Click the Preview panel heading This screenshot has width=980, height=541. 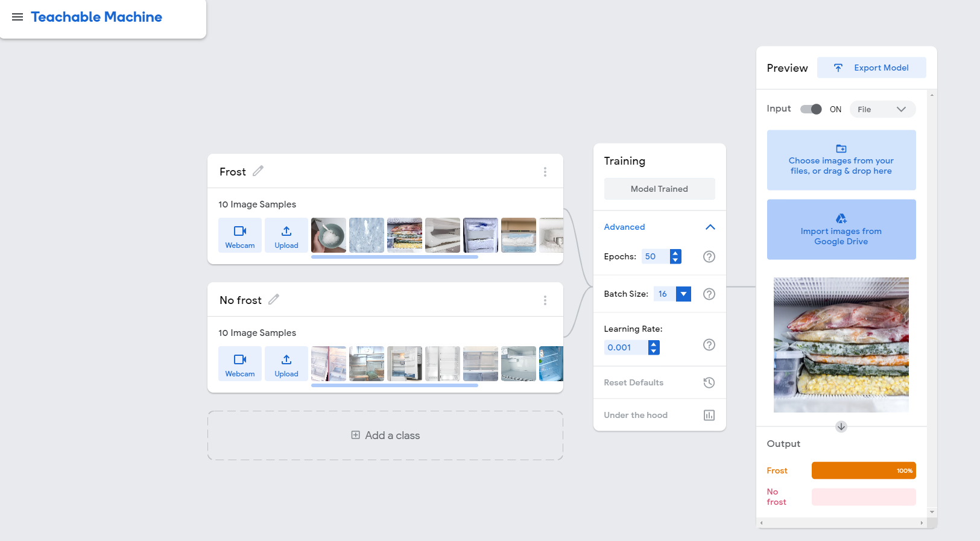tap(787, 68)
